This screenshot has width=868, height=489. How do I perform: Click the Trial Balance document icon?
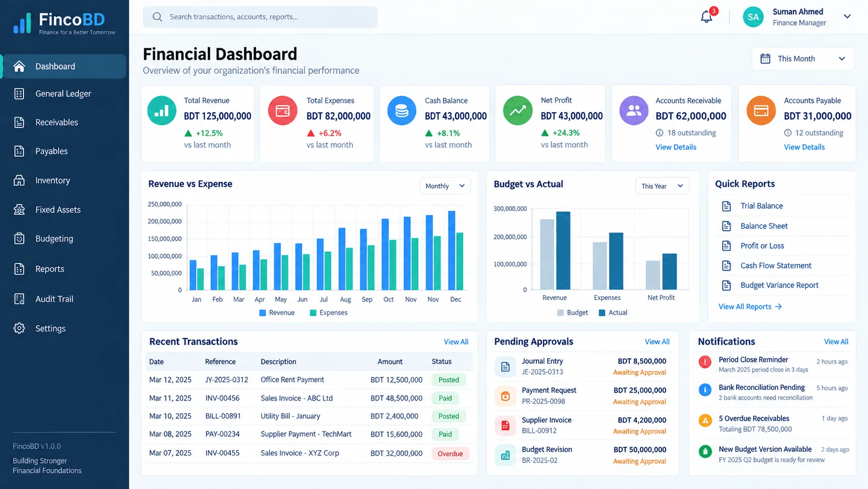coord(726,206)
